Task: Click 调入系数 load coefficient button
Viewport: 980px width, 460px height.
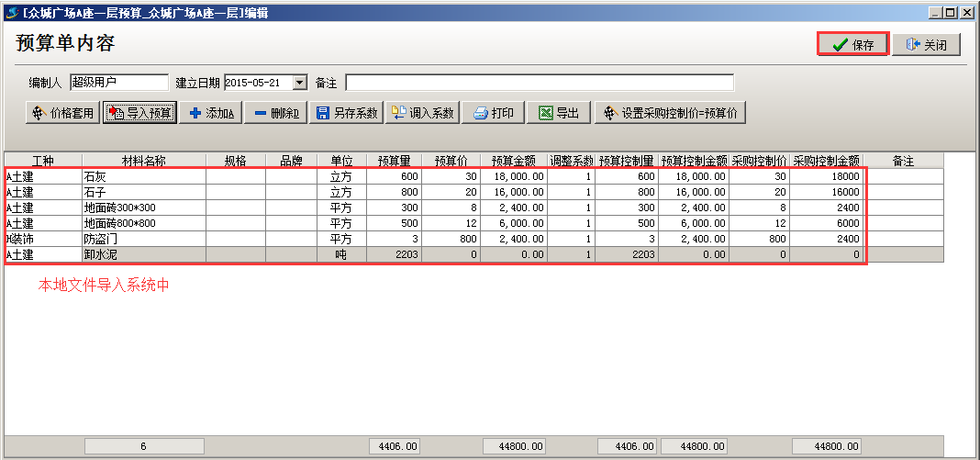Action: coord(423,113)
